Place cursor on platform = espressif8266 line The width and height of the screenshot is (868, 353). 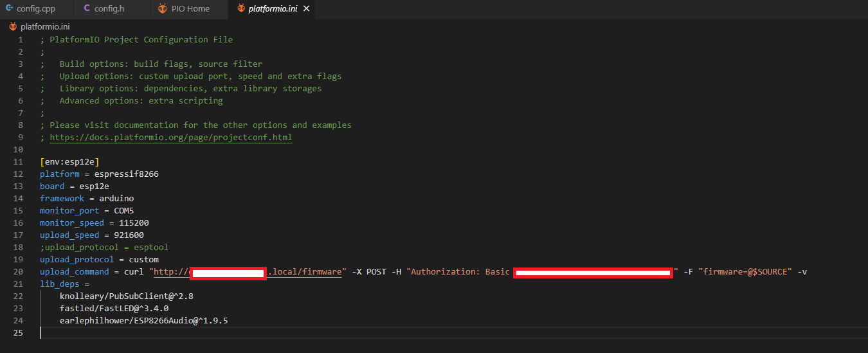tap(99, 174)
